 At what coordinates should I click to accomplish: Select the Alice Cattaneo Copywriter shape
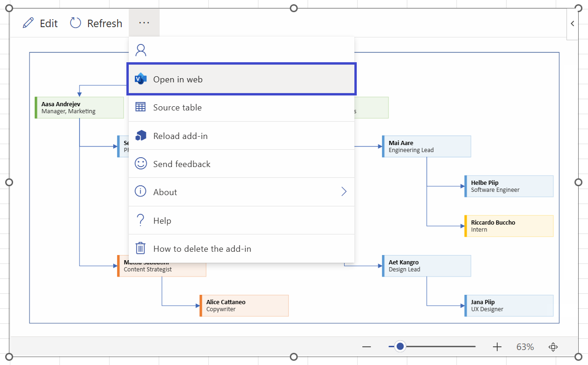(x=243, y=305)
